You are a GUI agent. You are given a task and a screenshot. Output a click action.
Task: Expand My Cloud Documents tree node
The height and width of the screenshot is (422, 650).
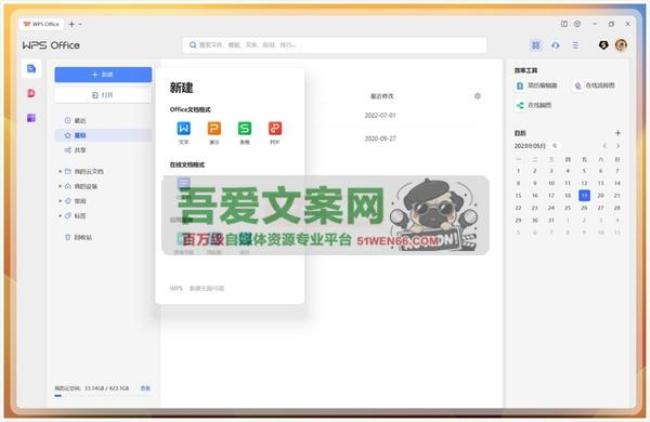[60, 171]
